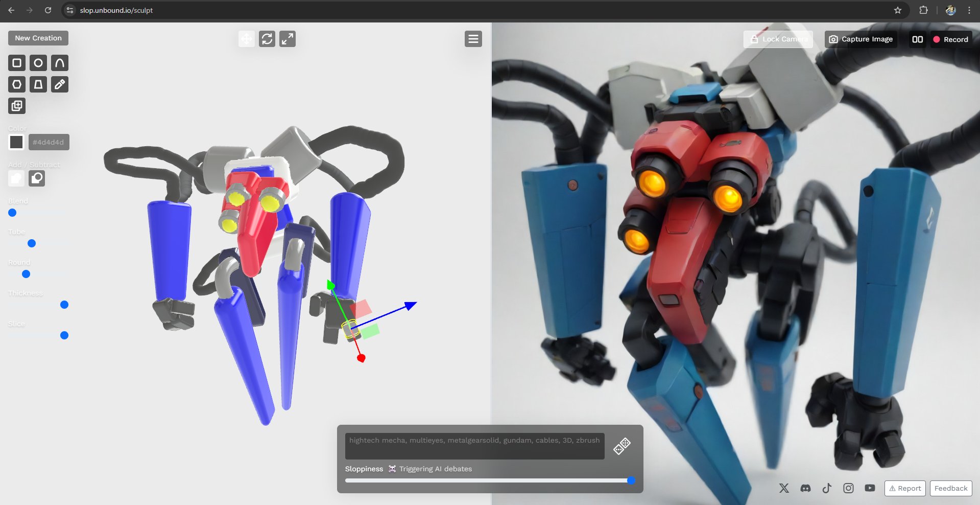Viewport: 980px width, 505px height.
Task: Toggle the split view layout icon
Action: pos(918,39)
